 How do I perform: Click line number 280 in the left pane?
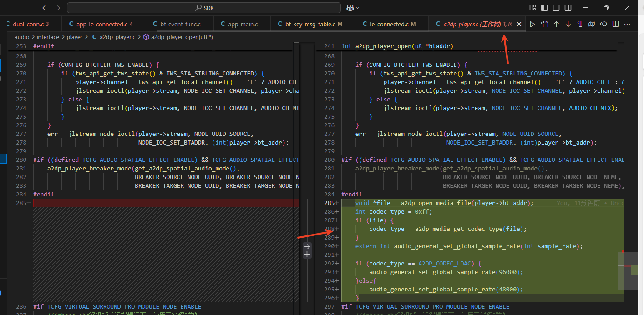pos(21,160)
